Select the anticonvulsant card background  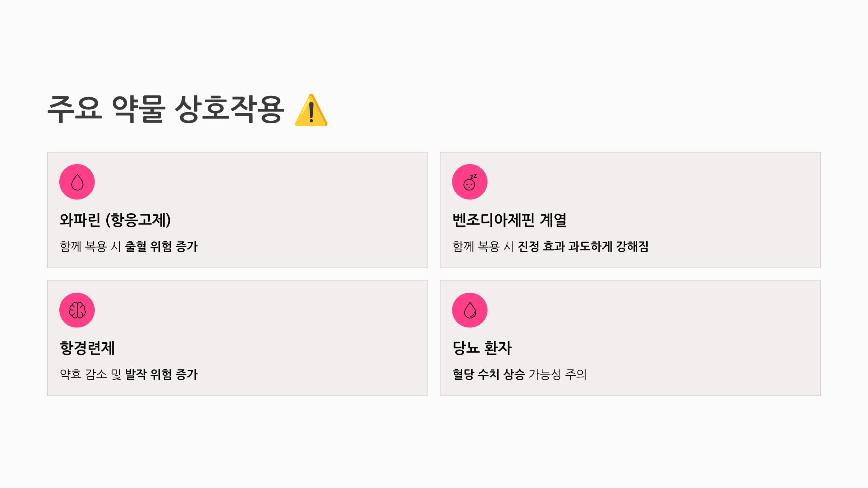tap(238, 338)
